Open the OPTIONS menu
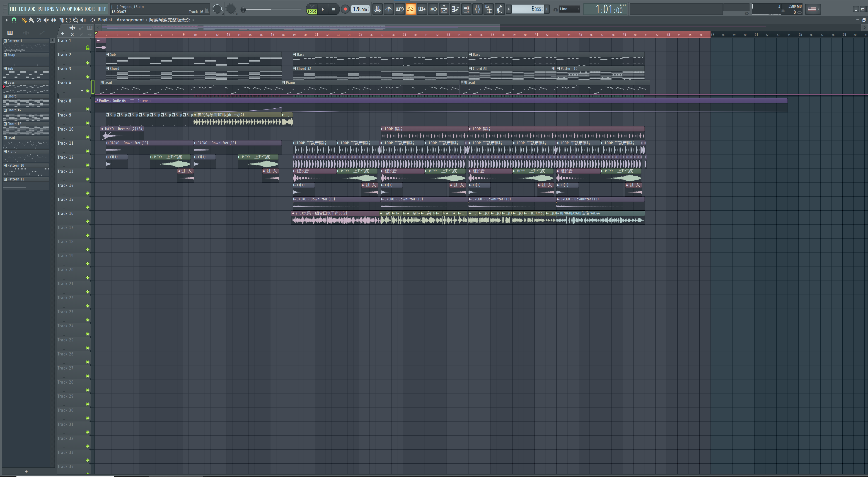 (75, 9)
